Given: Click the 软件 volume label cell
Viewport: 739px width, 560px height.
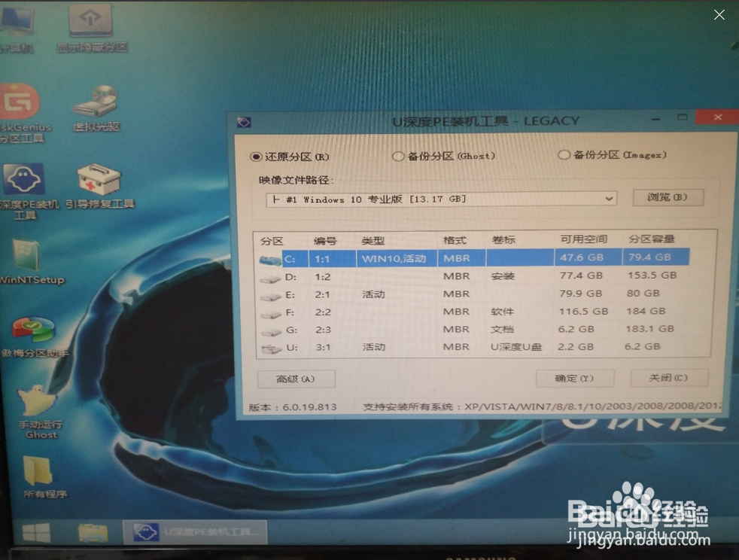Looking at the screenshot, I should 502,312.
